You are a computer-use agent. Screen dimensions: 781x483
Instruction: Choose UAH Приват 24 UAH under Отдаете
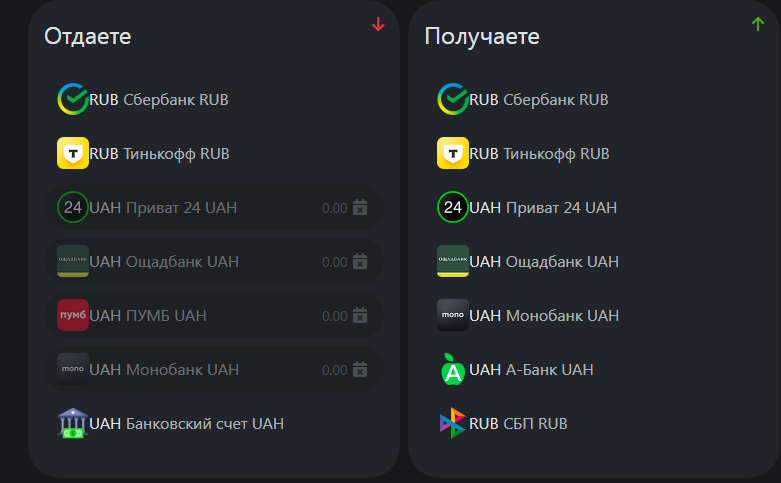point(214,207)
